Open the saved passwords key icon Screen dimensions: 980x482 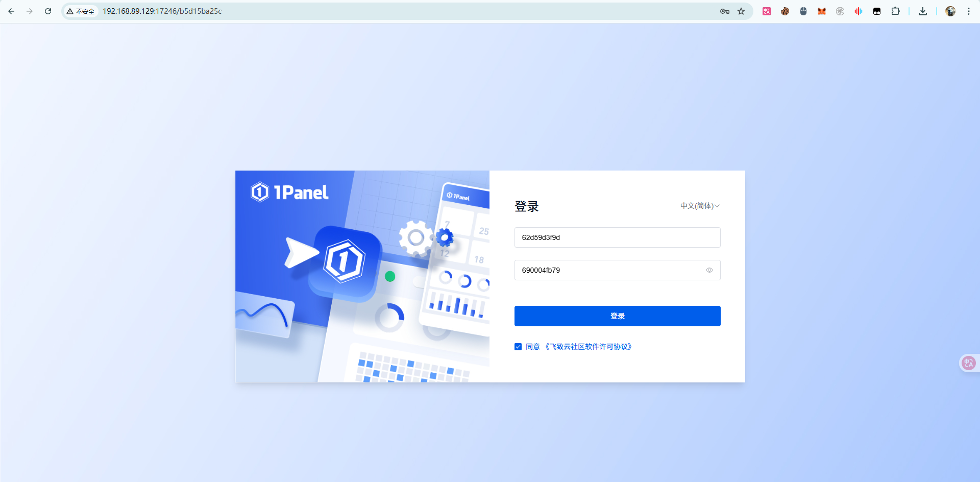725,11
